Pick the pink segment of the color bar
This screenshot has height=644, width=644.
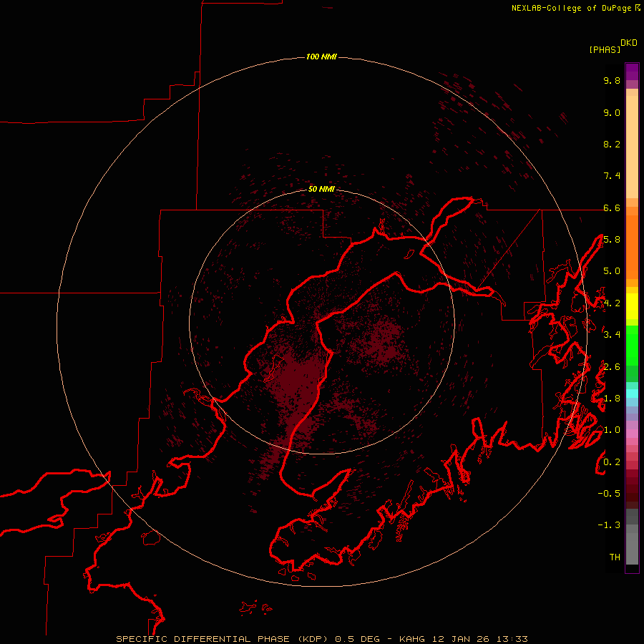(632, 434)
